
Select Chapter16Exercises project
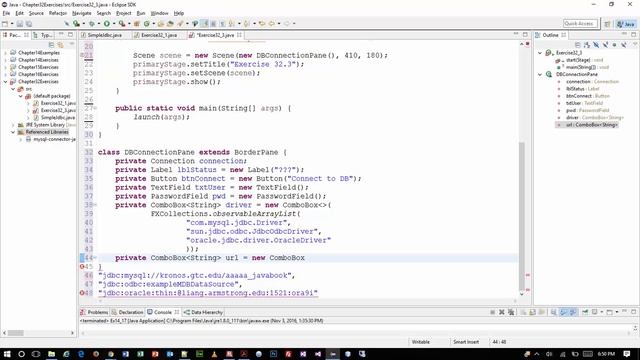pos(38,74)
